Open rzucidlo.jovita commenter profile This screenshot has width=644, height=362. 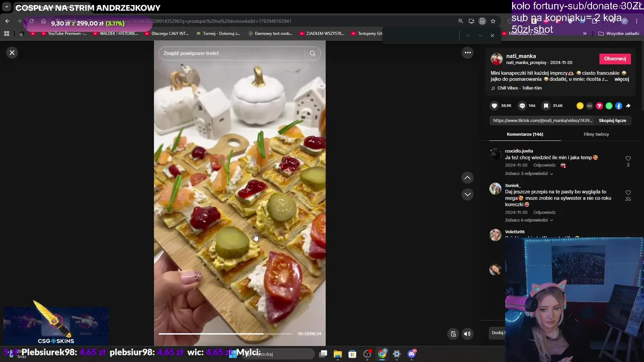pyautogui.click(x=519, y=151)
